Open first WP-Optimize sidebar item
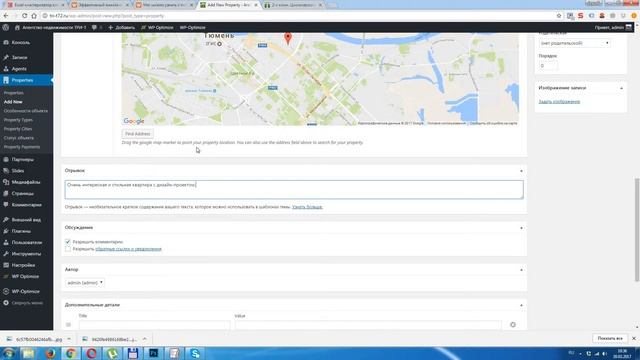This screenshot has height=360, width=640. click(x=26, y=277)
